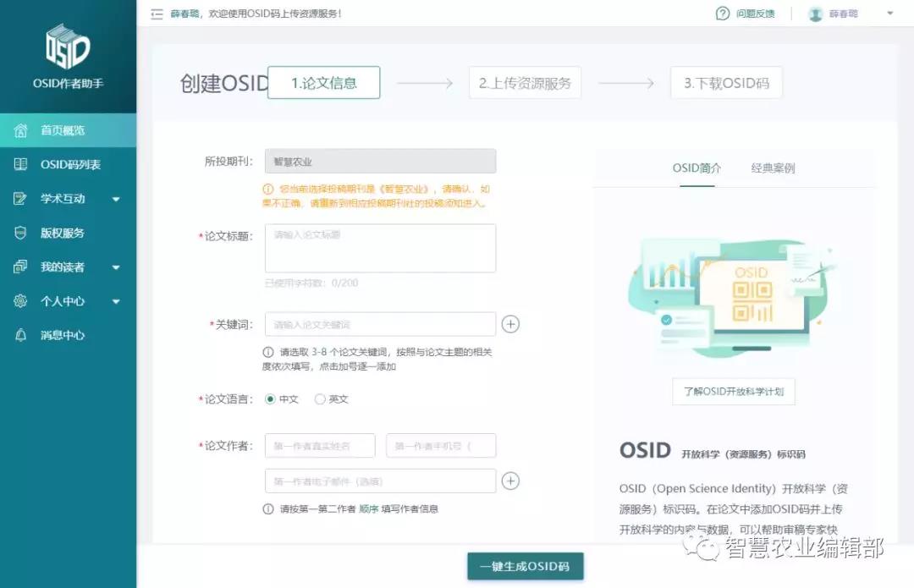Expand the 我的读者 submenu arrow
914x588 pixels.
coord(116,267)
